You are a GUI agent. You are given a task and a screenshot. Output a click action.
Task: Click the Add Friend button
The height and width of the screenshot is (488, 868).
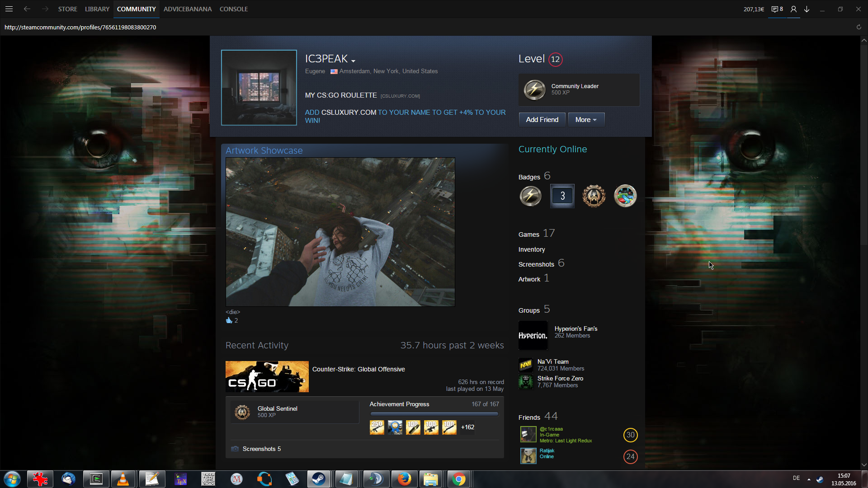click(542, 120)
